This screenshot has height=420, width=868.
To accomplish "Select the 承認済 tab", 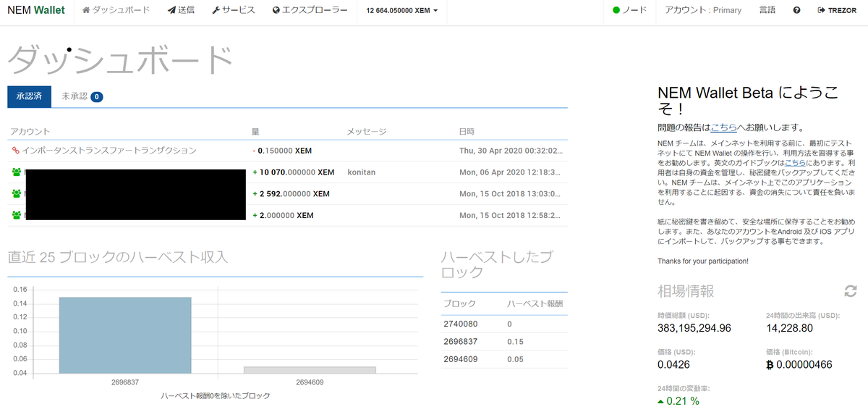I will coord(29,96).
